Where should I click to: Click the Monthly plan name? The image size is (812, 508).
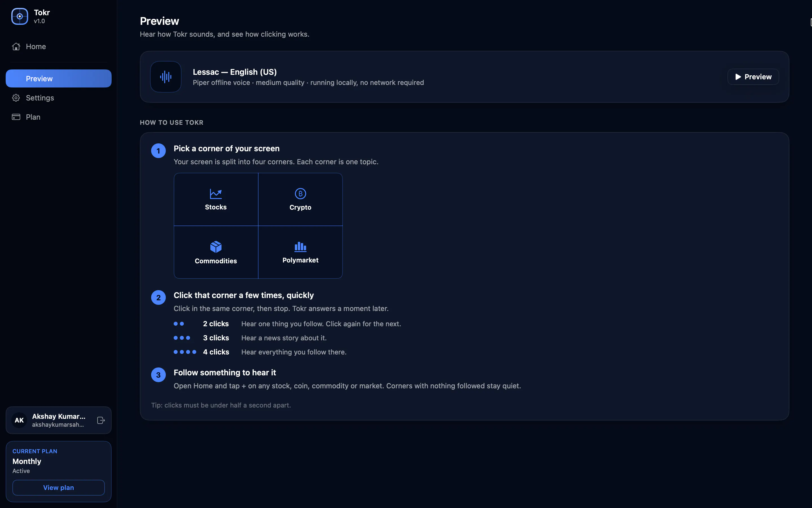27,461
